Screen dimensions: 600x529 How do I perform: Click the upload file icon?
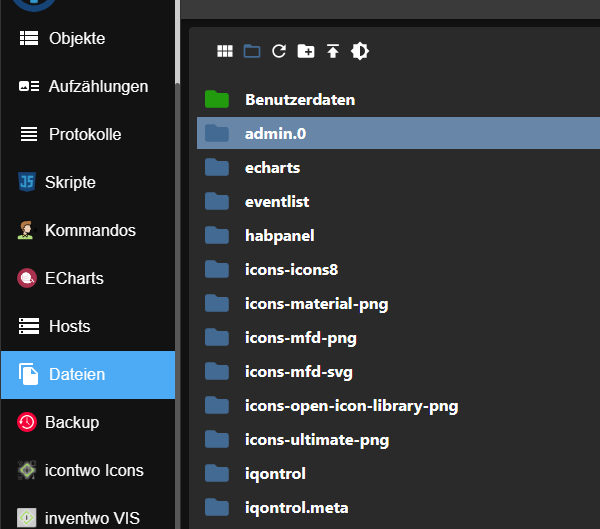pyautogui.click(x=333, y=51)
